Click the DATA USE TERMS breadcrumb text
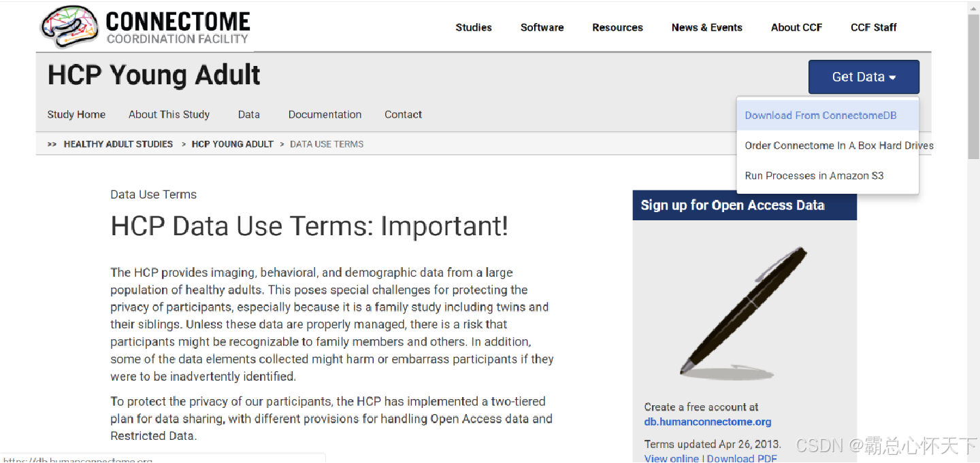 click(x=327, y=144)
